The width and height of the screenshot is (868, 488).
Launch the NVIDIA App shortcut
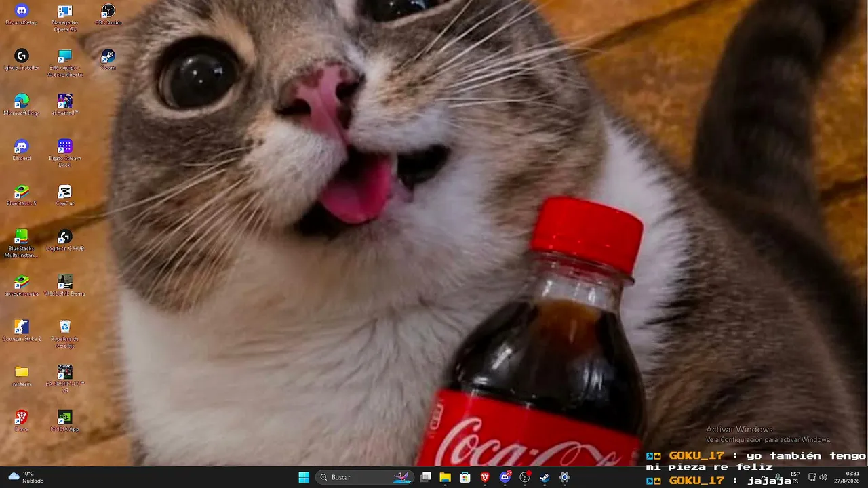[x=65, y=422]
